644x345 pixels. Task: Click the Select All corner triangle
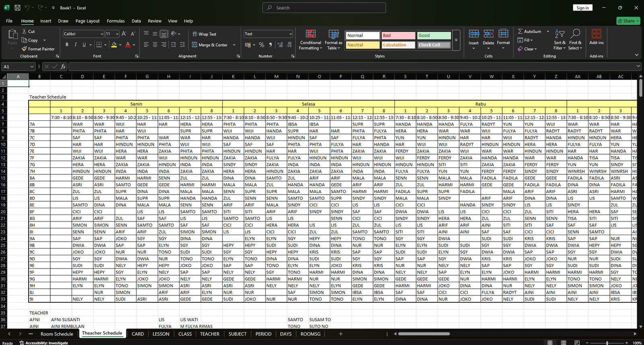click(4, 76)
